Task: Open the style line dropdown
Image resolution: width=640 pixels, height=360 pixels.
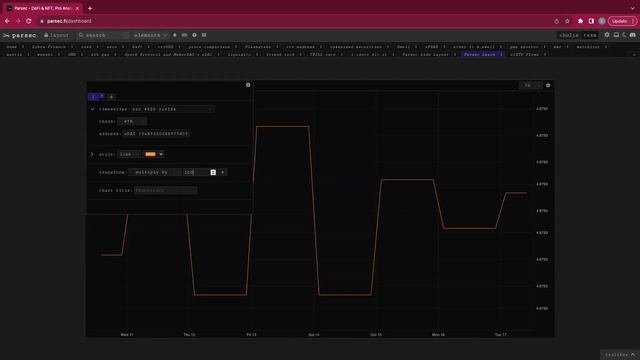Action: pyautogui.click(x=129, y=154)
